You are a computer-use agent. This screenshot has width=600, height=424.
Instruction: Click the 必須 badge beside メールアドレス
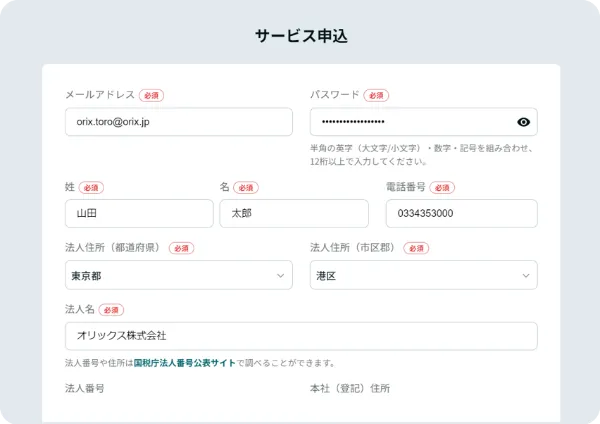(152, 95)
